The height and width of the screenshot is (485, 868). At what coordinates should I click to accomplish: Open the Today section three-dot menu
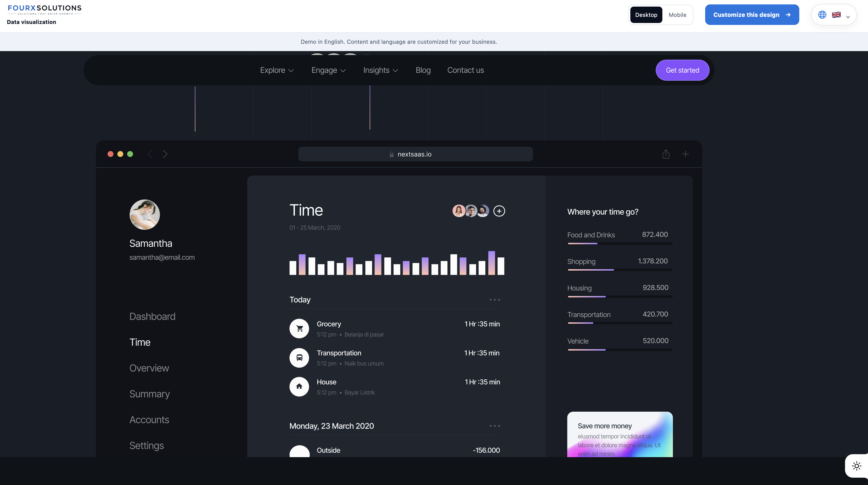pos(495,299)
